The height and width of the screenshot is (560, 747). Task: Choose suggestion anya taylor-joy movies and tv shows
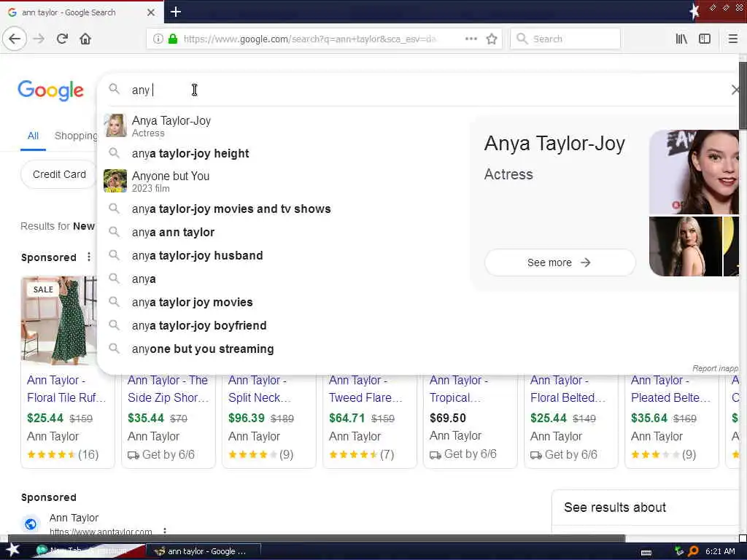click(x=231, y=209)
